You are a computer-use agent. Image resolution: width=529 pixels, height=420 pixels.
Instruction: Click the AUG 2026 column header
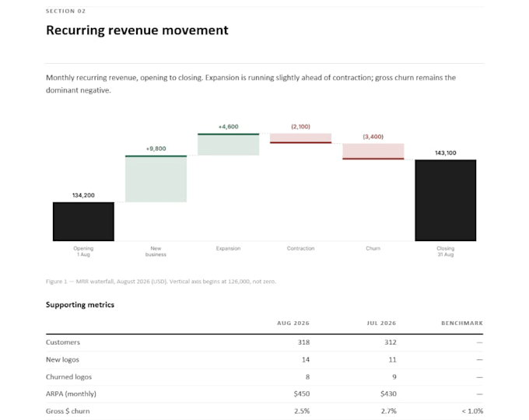point(293,324)
